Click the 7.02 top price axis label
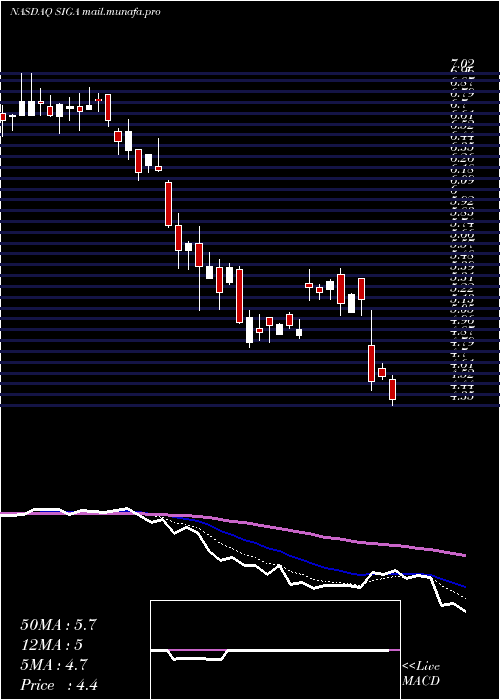Image resolution: width=500 pixels, height=700 pixels. [x=462, y=64]
